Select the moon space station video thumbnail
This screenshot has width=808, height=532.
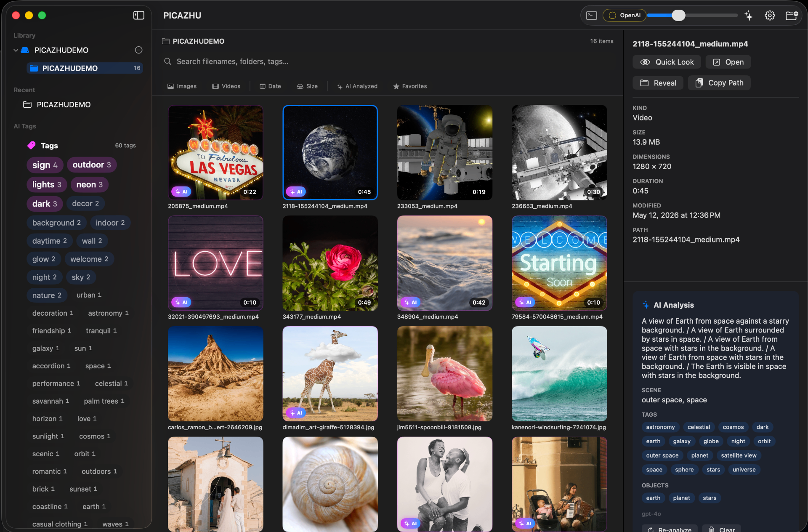tap(559, 152)
